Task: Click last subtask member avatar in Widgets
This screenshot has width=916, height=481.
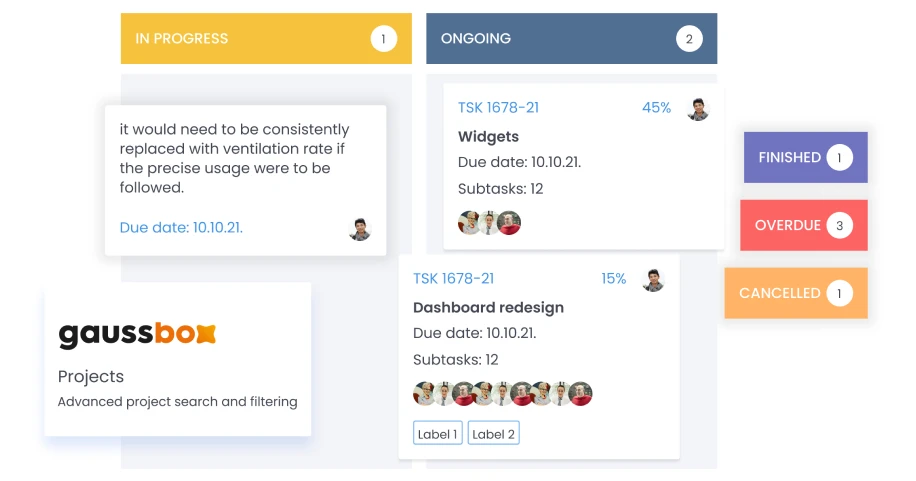Action: coord(510,223)
